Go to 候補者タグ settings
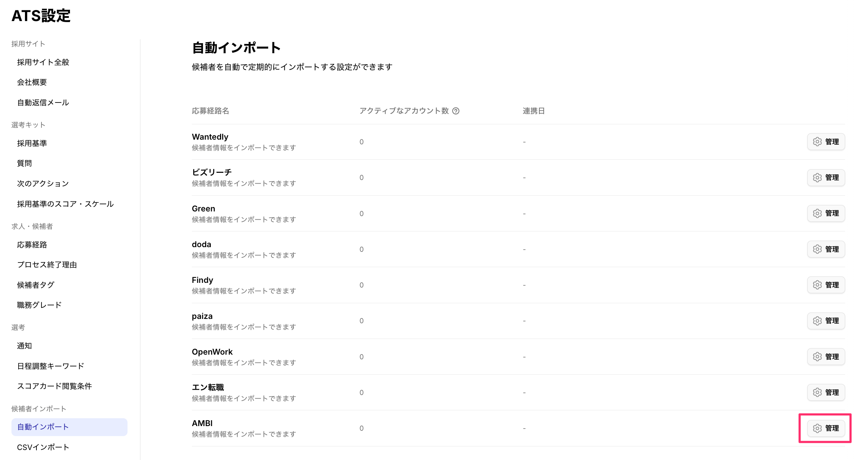This screenshot has width=868, height=460. tap(36, 285)
